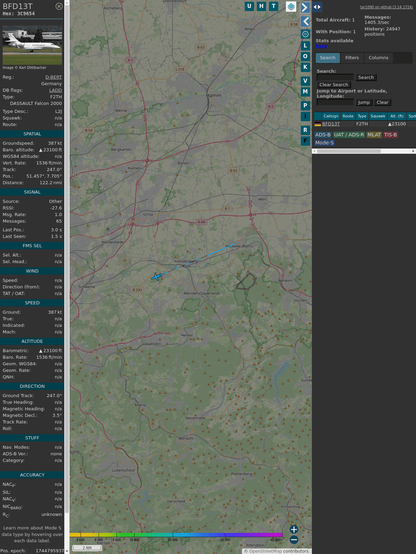Toggle the T tracks button
The image size is (416, 554).
pyautogui.click(x=274, y=6)
